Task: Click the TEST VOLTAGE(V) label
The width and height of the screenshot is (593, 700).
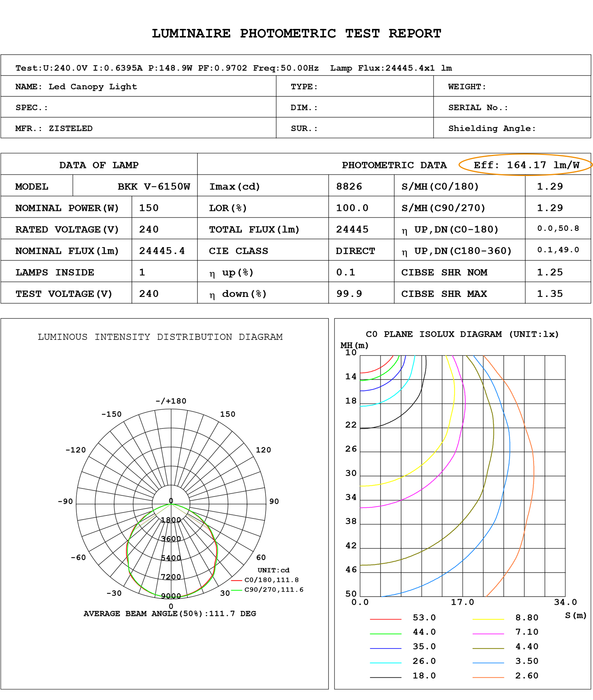Action: tap(64, 294)
